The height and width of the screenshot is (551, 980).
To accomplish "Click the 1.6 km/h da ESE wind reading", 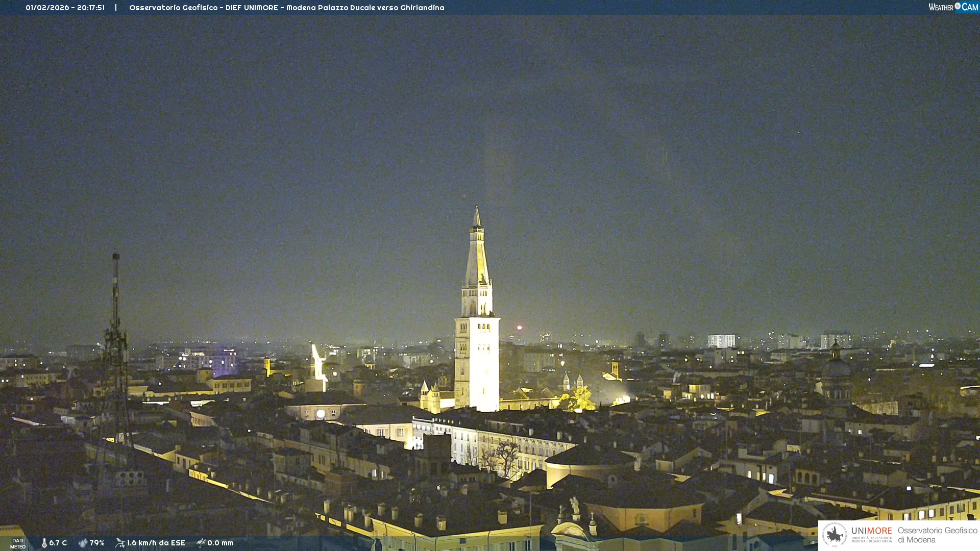I will (x=156, y=543).
